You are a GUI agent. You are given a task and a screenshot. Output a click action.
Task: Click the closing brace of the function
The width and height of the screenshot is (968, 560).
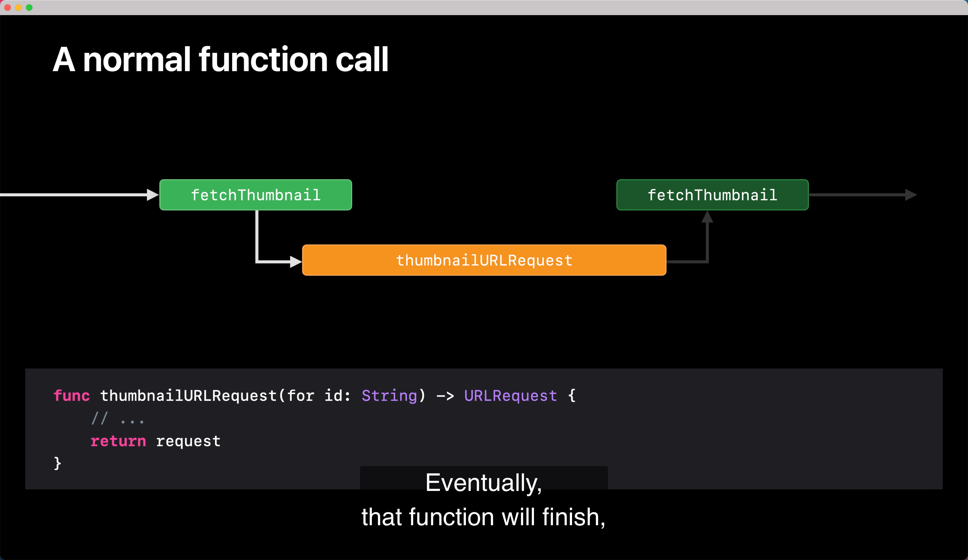point(58,463)
